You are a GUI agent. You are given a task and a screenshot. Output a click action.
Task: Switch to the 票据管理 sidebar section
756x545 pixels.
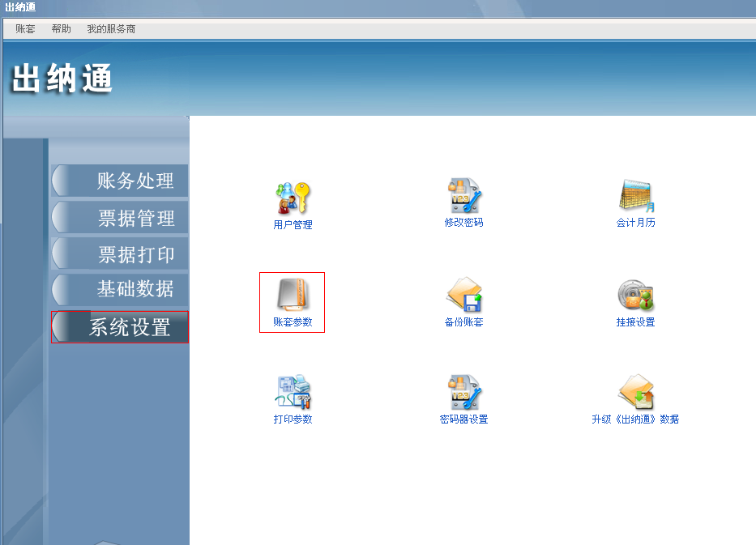(x=120, y=218)
